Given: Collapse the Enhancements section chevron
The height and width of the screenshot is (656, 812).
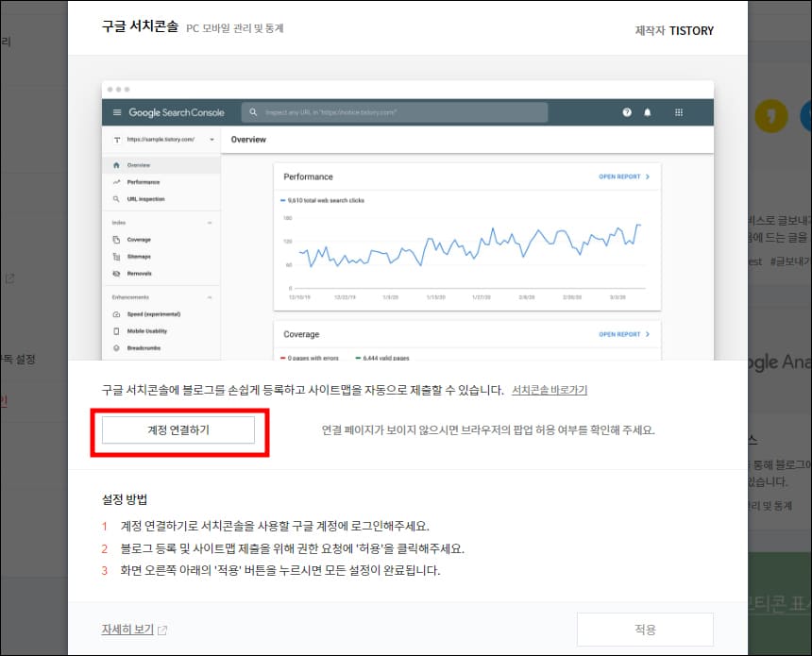Looking at the screenshot, I should coord(210,295).
